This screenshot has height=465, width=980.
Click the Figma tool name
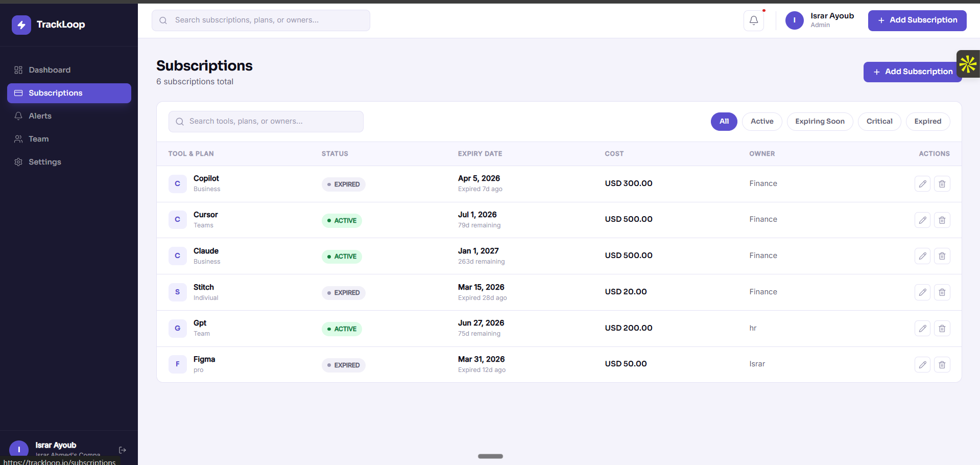[204, 359]
